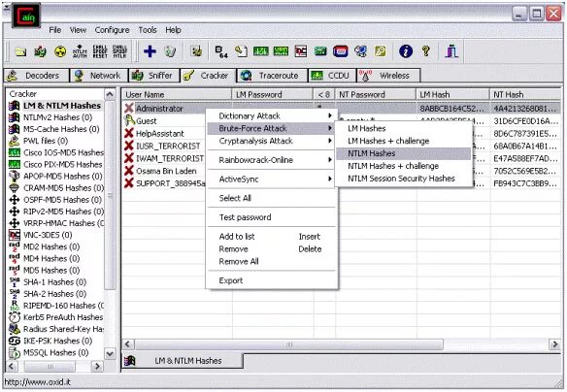Switch to the Decoders tab
Image resolution: width=567 pixels, height=392 pixels.
[36, 76]
